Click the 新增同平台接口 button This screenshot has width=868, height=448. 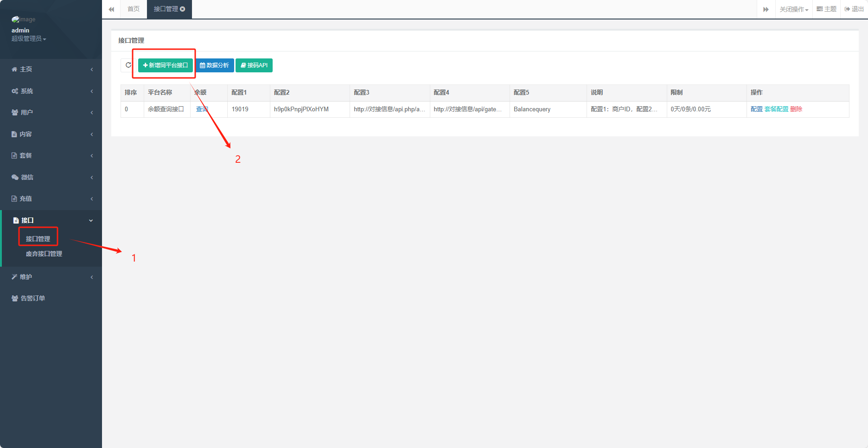(166, 65)
